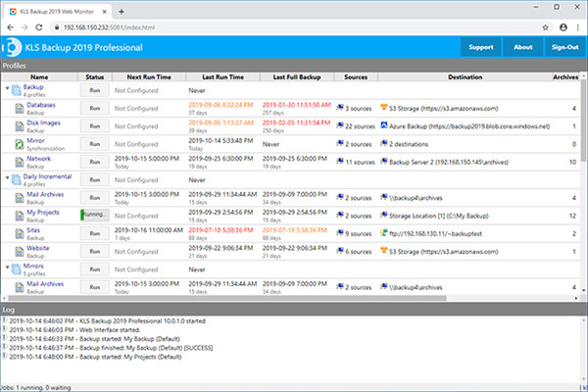Select log entry 'Web Interface started.'

[x=74, y=330]
